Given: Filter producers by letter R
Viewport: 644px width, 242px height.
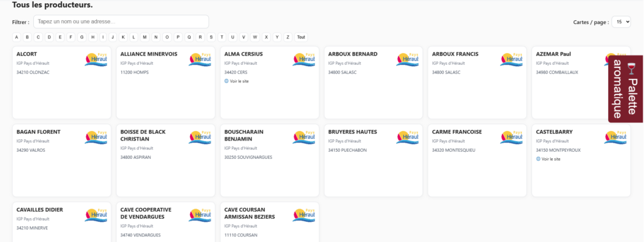Looking at the screenshot, I should (x=200, y=37).
